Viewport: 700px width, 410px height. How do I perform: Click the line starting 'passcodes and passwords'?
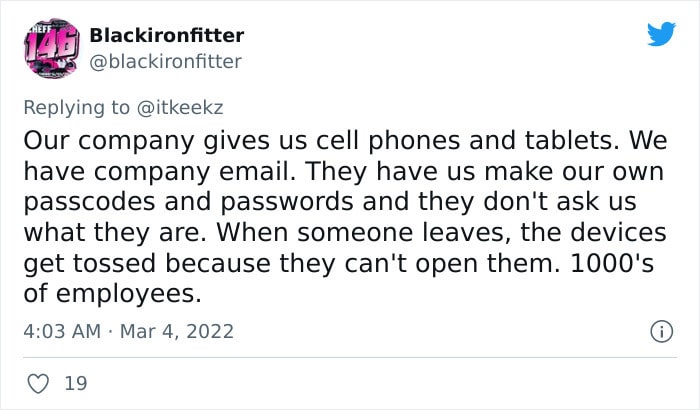pos(330,202)
